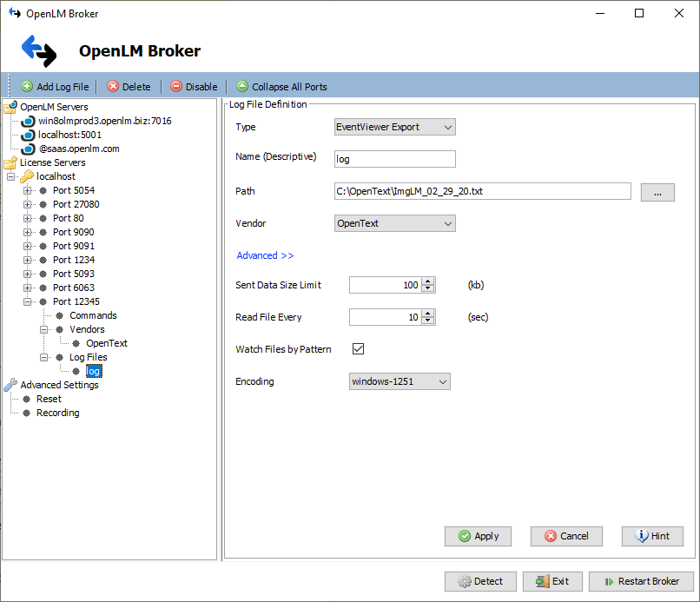700x602 pixels.
Task: Expand the Port 27080 tree node
Action: [28, 204]
